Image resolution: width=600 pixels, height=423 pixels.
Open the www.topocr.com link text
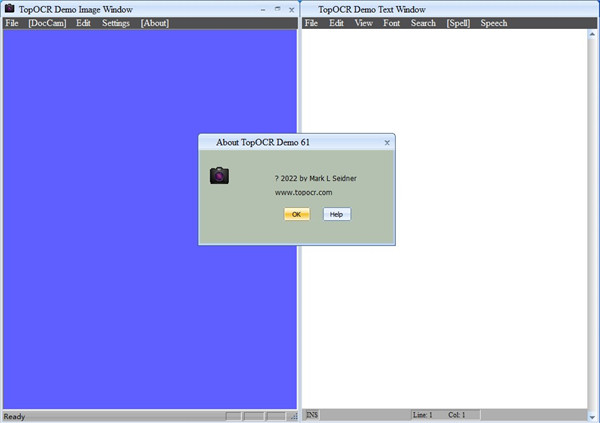(303, 193)
